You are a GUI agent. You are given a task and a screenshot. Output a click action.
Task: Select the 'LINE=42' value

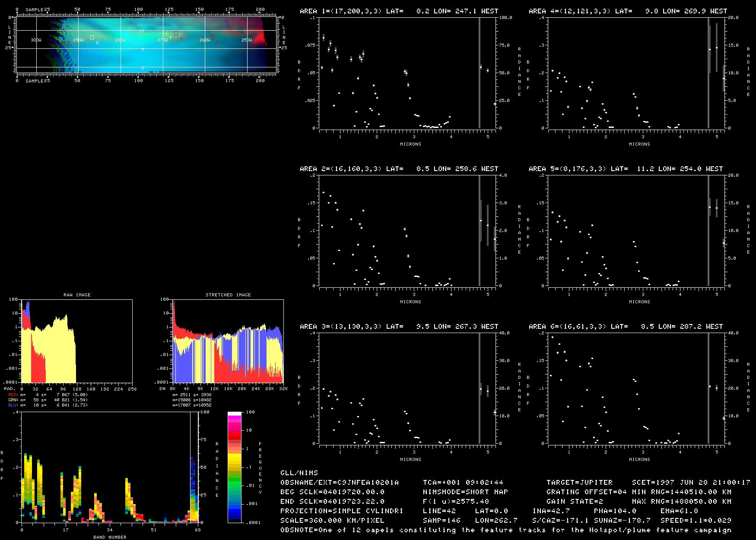pyautogui.click(x=439, y=511)
